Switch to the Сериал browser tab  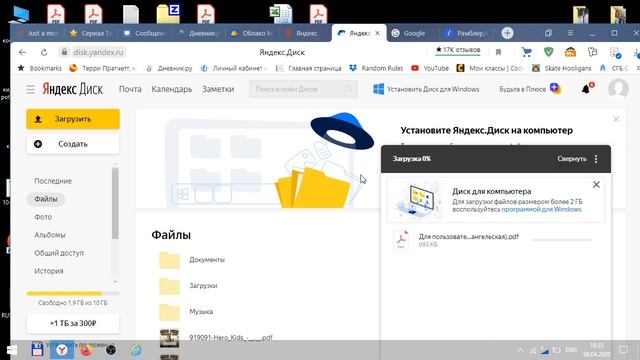91,33
